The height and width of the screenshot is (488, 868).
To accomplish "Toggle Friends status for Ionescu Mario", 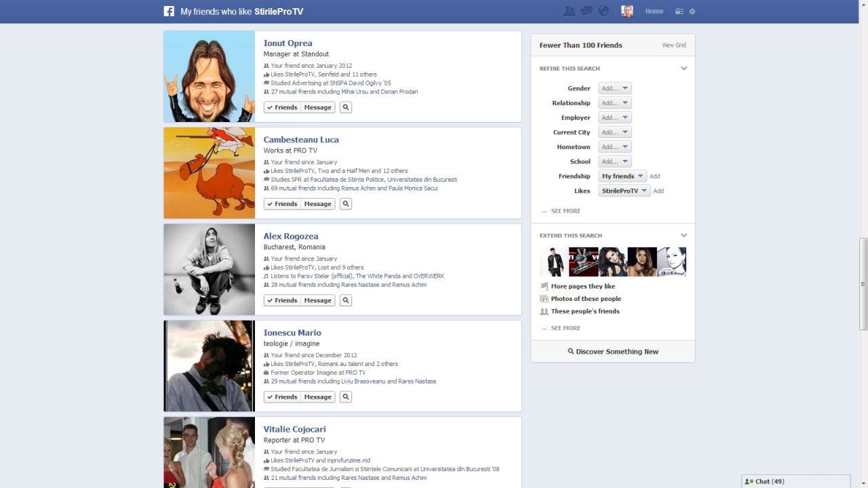I will pyautogui.click(x=282, y=397).
